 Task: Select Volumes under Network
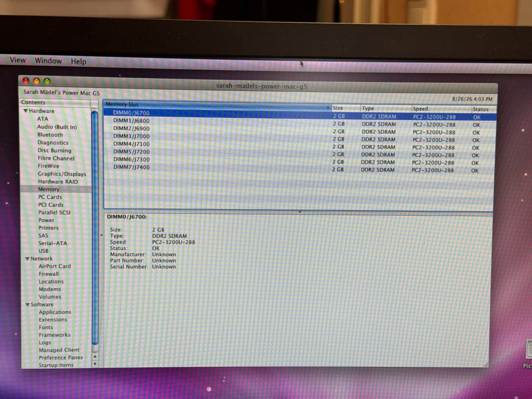pyautogui.click(x=50, y=297)
